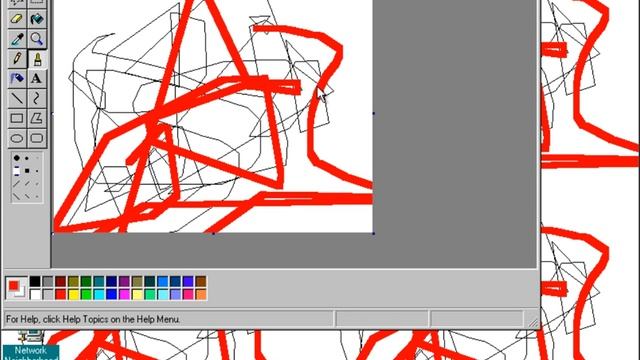Choose the medium round brush shape
640x360 pixels.
(x=27, y=158)
